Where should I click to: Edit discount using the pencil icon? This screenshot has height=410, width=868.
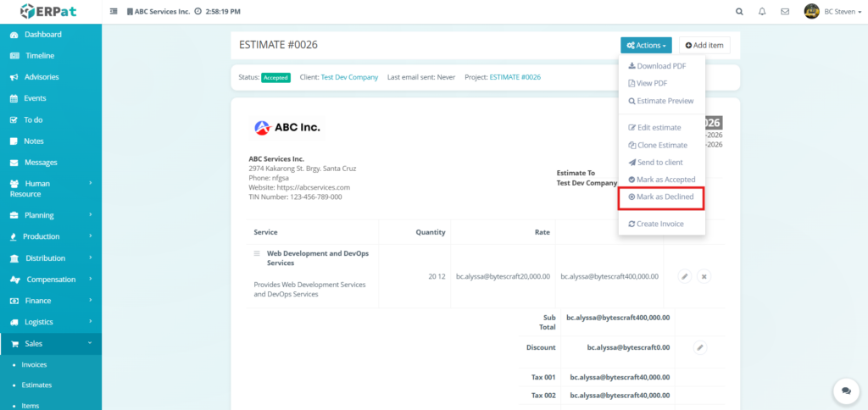[700, 347]
